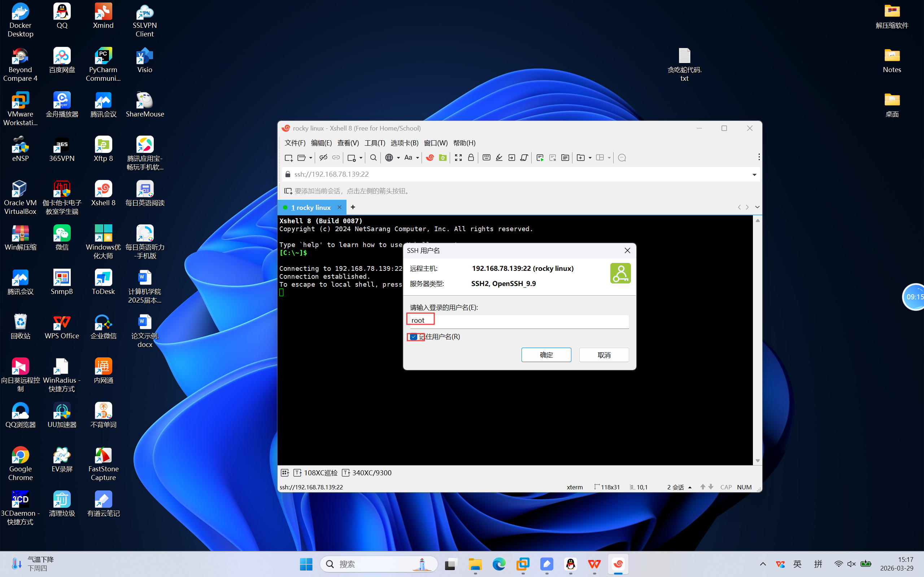Toggle the NUM indicator in status bar
The image size is (924, 577).
744,487
